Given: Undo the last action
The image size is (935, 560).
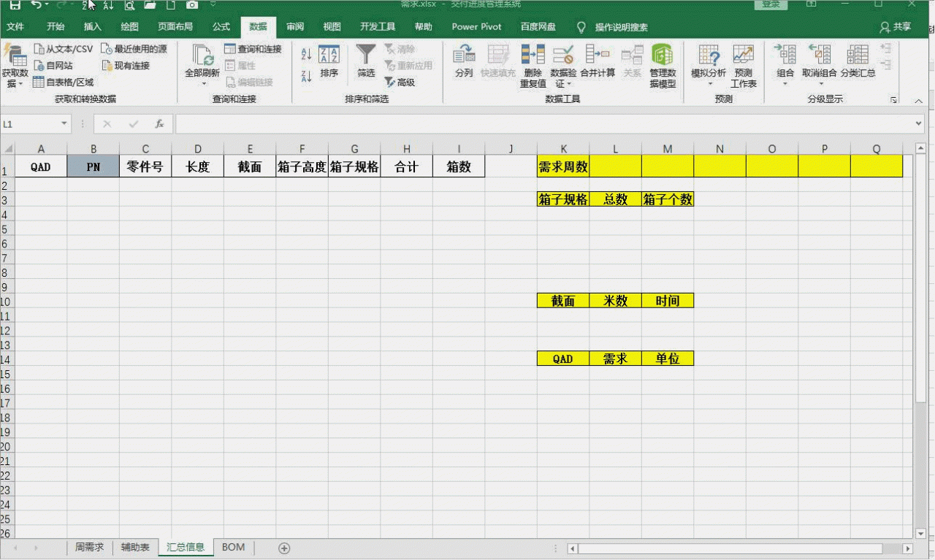Looking at the screenshot, I should pyautogui.click(x=37, y=5).
